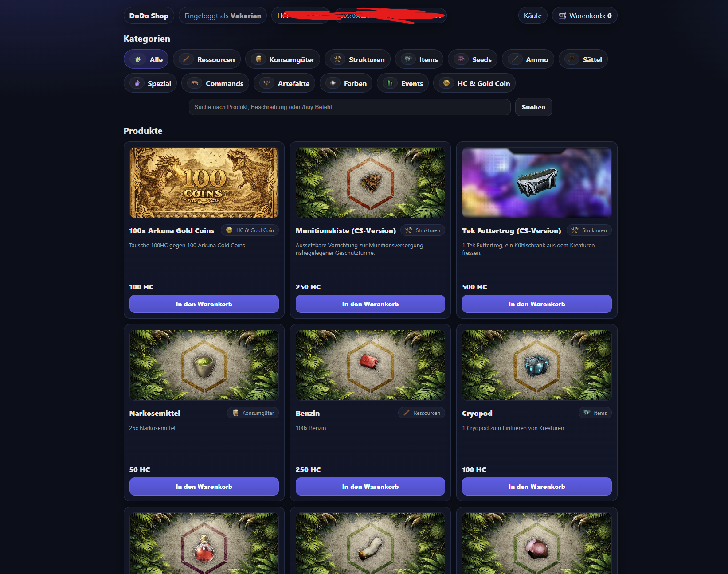Pick the Sättel saddle icon

572,59
